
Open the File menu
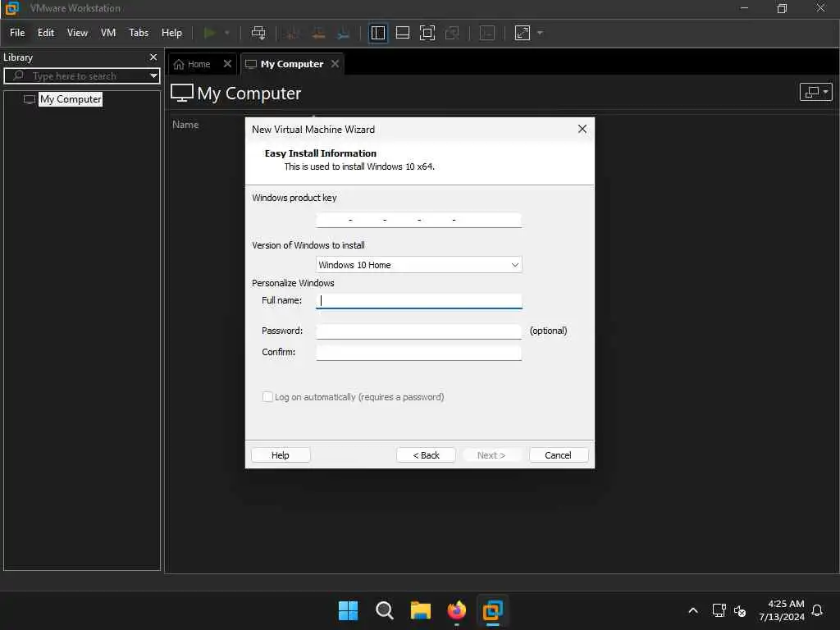click(x=17, y=33)
